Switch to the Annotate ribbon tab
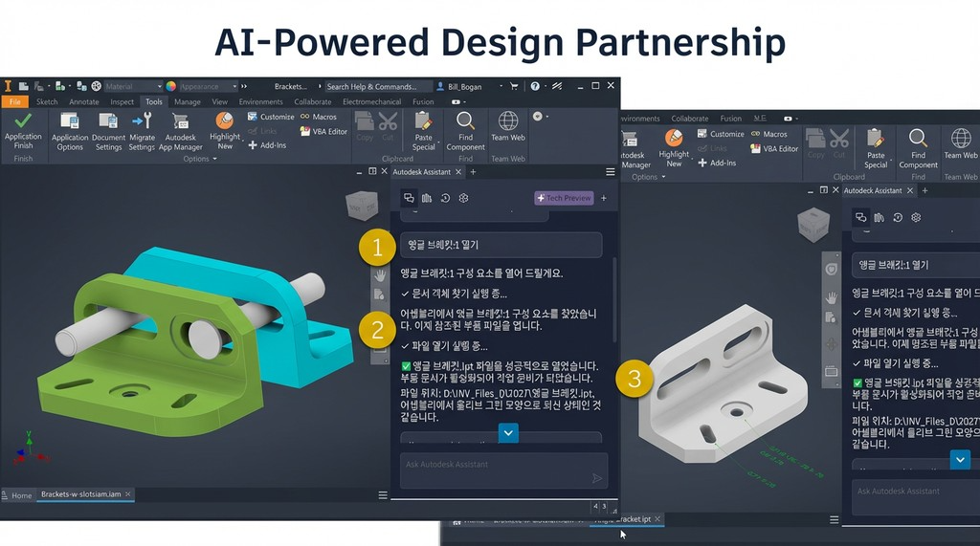 point(84,101)
